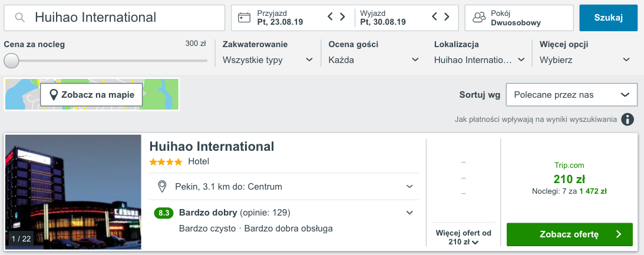Click the 'Noclegi: 7 za 1 472 zł' text
The image size is (644, 255).
(569, 191)
